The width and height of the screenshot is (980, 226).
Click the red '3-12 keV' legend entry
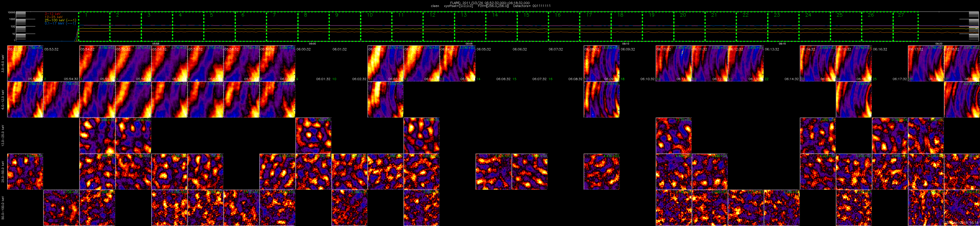coord(53,14)
